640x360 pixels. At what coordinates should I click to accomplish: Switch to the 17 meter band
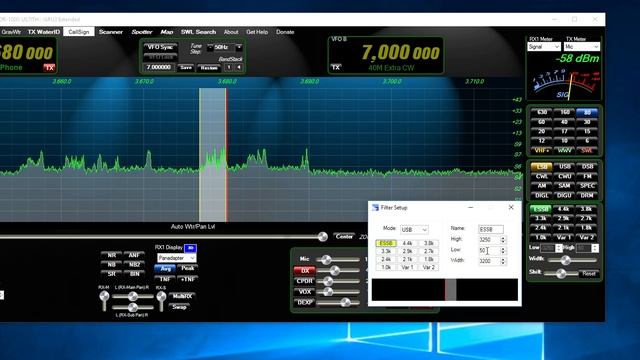[564, 131]
